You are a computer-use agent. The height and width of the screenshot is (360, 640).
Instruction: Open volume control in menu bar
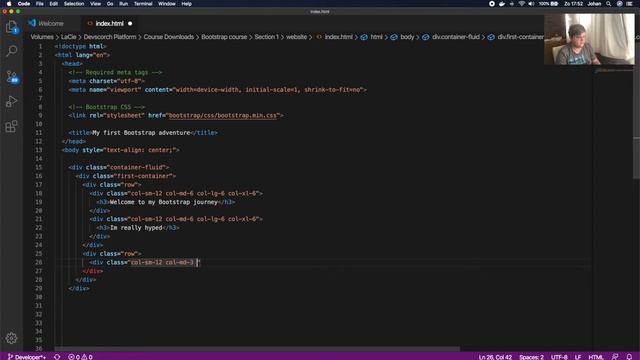tap(531, 4)
